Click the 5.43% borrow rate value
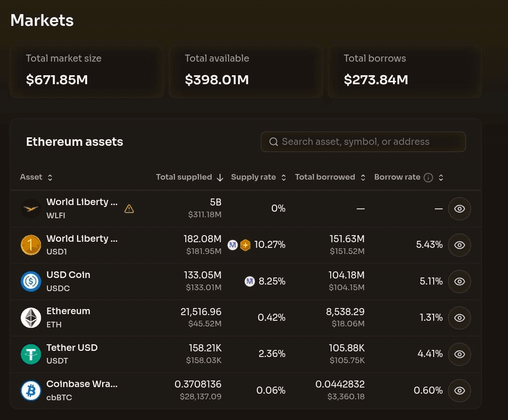The image size is (508, 420). (x=429, y=245)
